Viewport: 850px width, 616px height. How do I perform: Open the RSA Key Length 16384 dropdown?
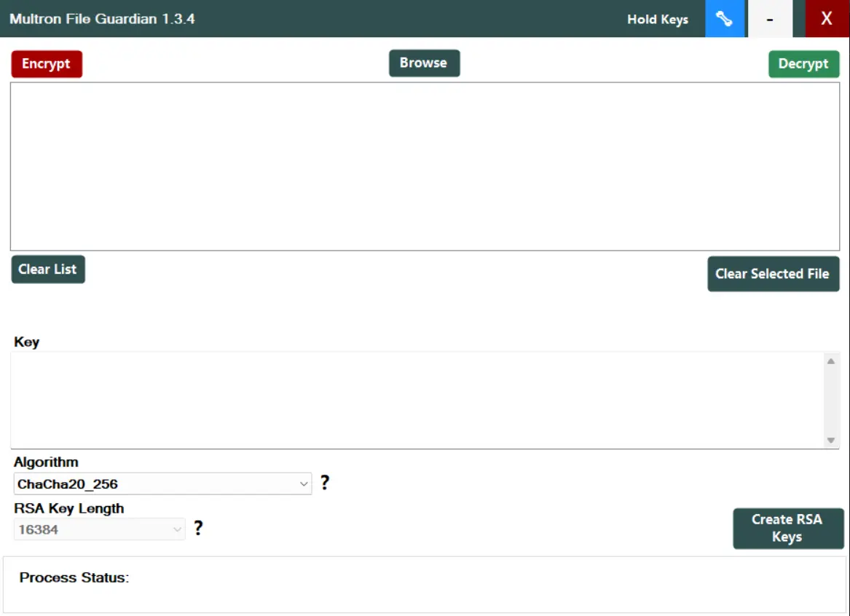pyautogui.click(x=99, y=529)
